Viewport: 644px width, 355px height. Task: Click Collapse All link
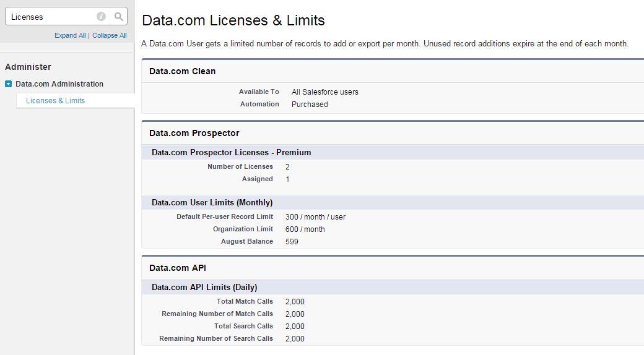109,35
